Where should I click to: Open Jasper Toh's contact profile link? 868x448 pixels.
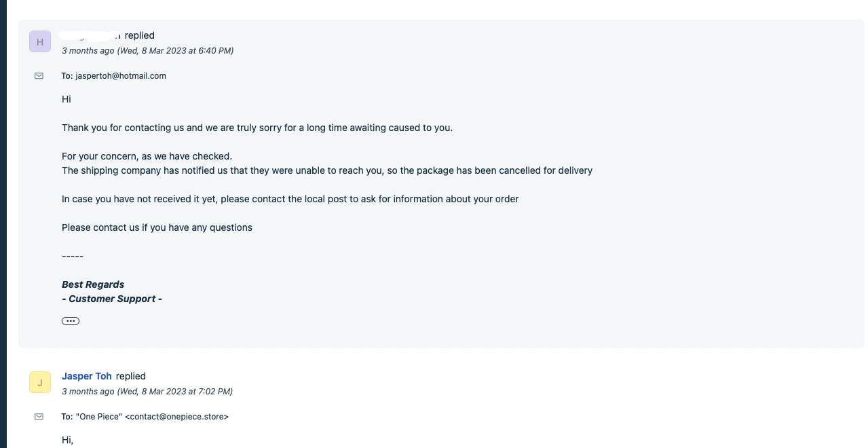pyautogui.click(x=87, y=376)
